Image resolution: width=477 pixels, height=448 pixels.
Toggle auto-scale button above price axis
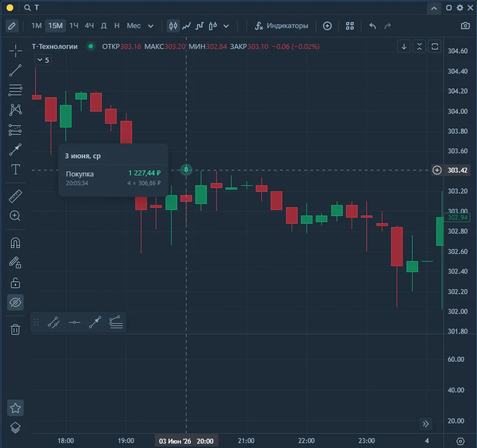(x=435, y=47)
